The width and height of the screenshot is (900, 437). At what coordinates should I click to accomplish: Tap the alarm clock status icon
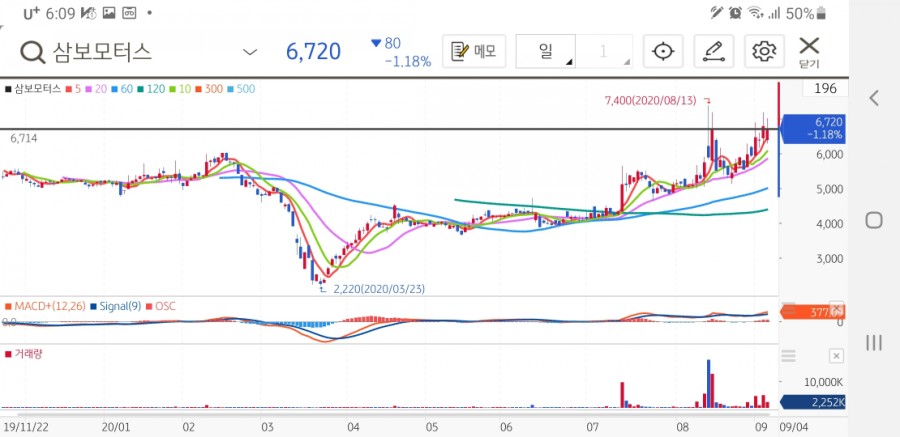click(x=735, y=13)
